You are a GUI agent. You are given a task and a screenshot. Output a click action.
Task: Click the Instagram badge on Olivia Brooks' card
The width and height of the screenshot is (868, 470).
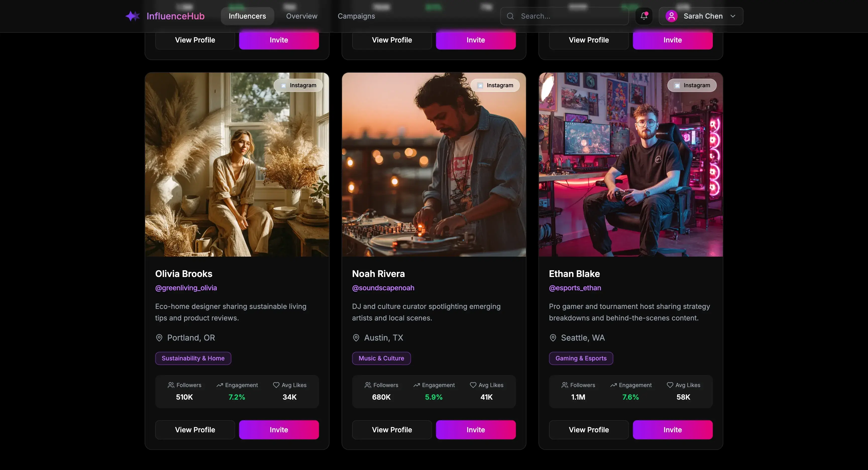(x=298, y=85)
